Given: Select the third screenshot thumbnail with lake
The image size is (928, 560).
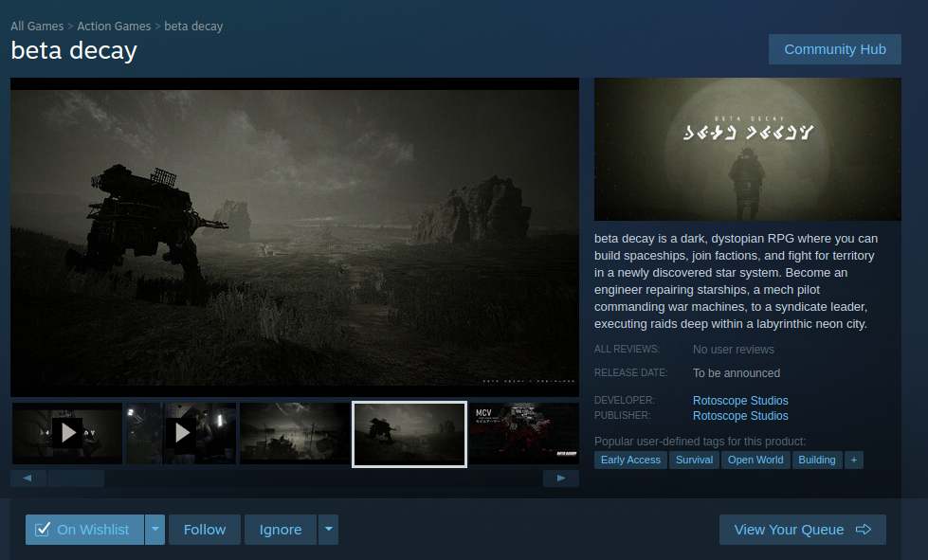Looking at the screenshot, I should click(x=295, y=433).
